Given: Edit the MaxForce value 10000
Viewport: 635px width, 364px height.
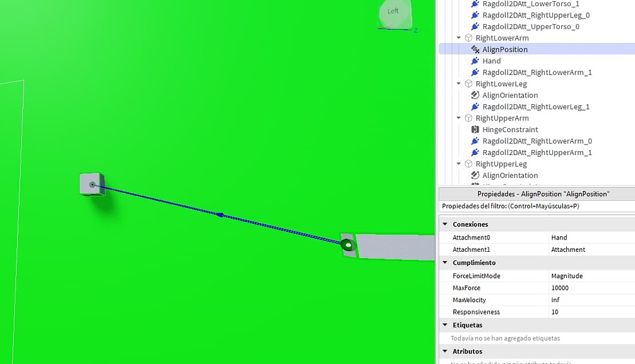Looking at the screenshot, I should point(592,288).
